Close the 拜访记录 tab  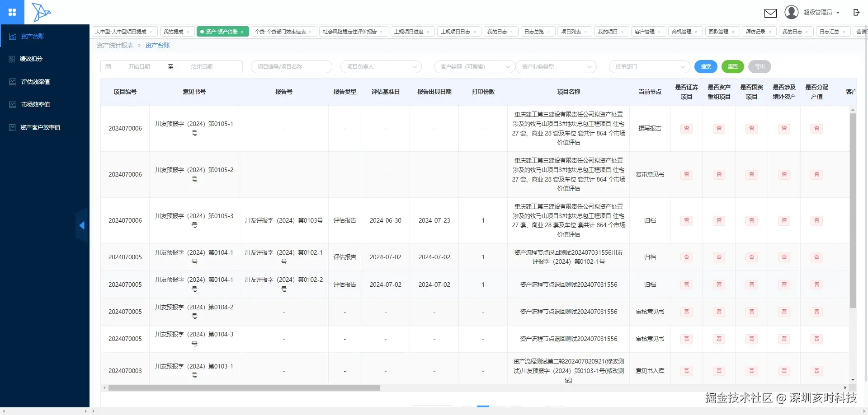pyautogui.click(x=770, y=32)
